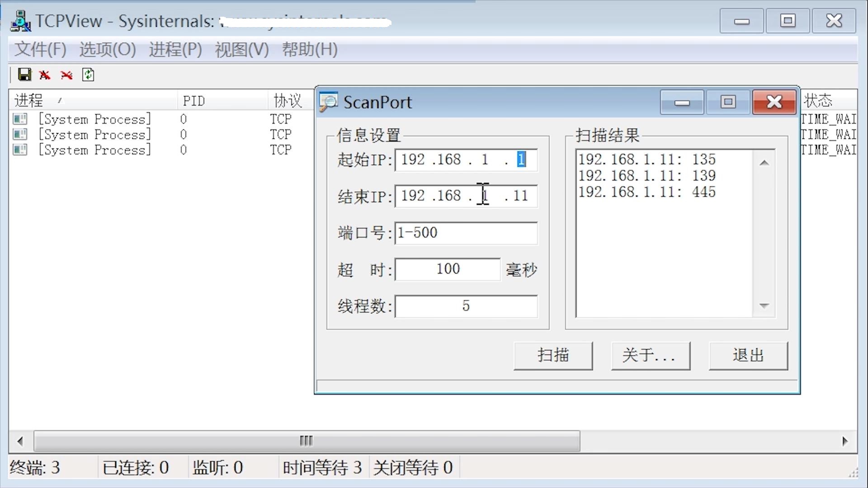Click the 关于... button

tap(651, 356)
